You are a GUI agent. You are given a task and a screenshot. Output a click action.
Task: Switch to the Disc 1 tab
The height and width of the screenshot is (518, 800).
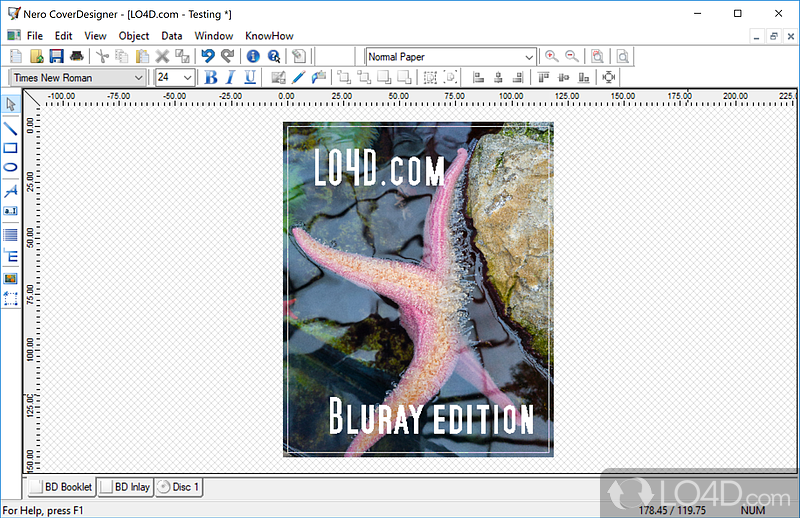pyautogui.click(x=179, y=487)
